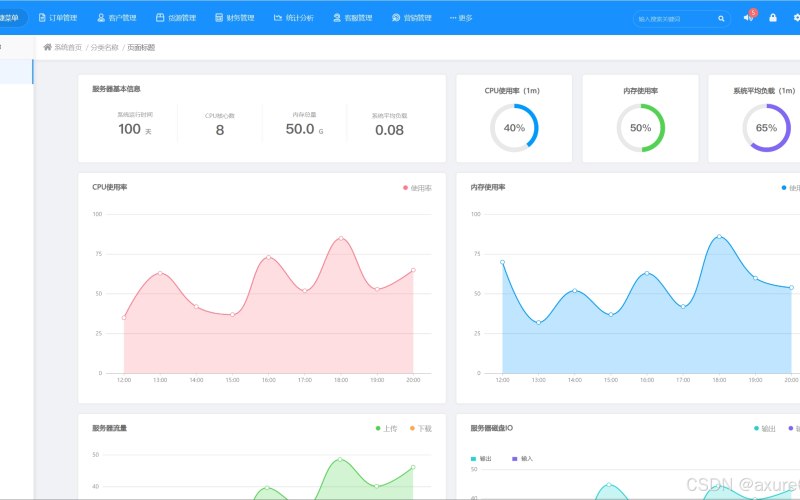Click the home icon in the breadcrumb
Viewport: 800px width, 500px height.
pyautogui.click(x=47, y=47)
